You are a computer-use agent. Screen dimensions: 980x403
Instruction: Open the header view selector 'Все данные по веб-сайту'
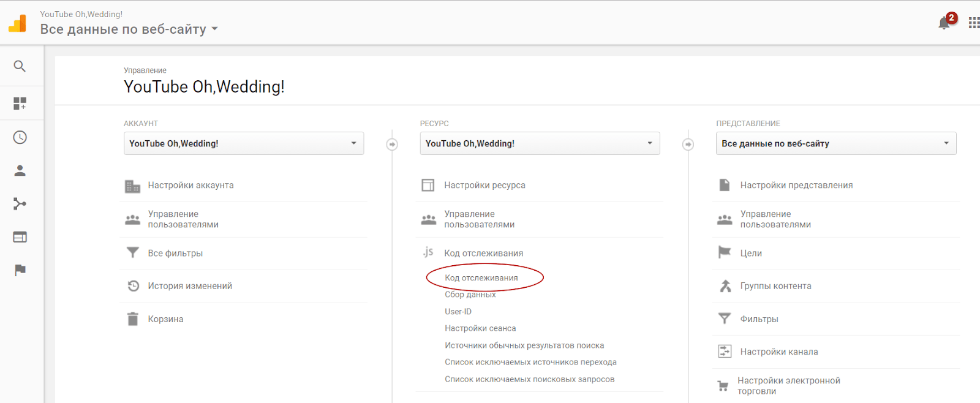click(129, 29)
